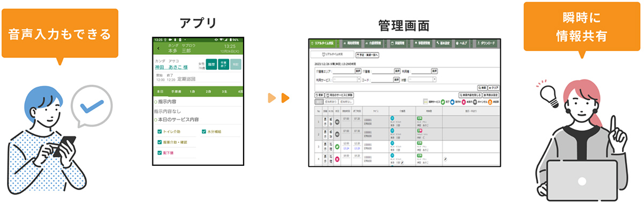
Task: Open the 列表示設定 button
Action: 491,95
